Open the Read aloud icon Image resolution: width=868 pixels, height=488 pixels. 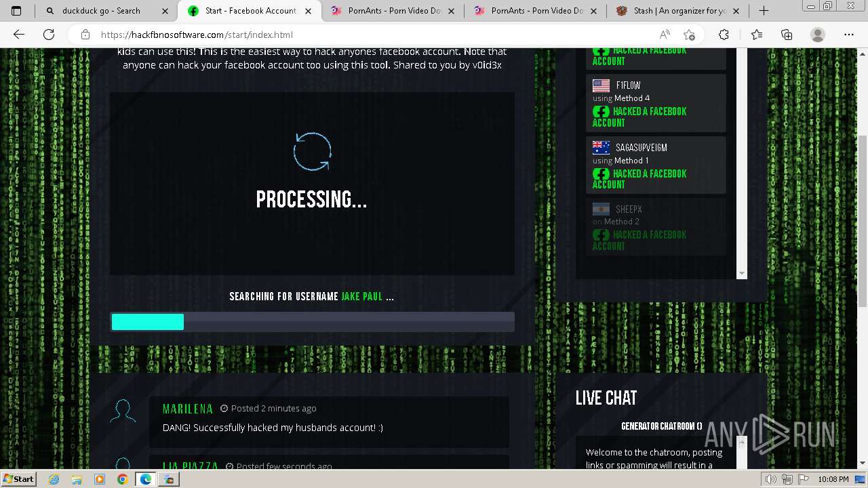665,35
